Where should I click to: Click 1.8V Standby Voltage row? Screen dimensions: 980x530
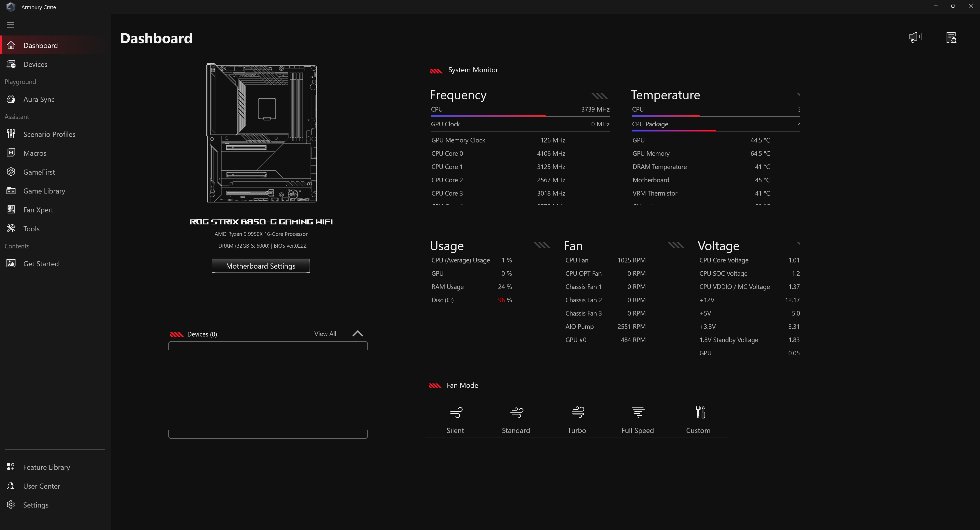[x=750, y=340]
